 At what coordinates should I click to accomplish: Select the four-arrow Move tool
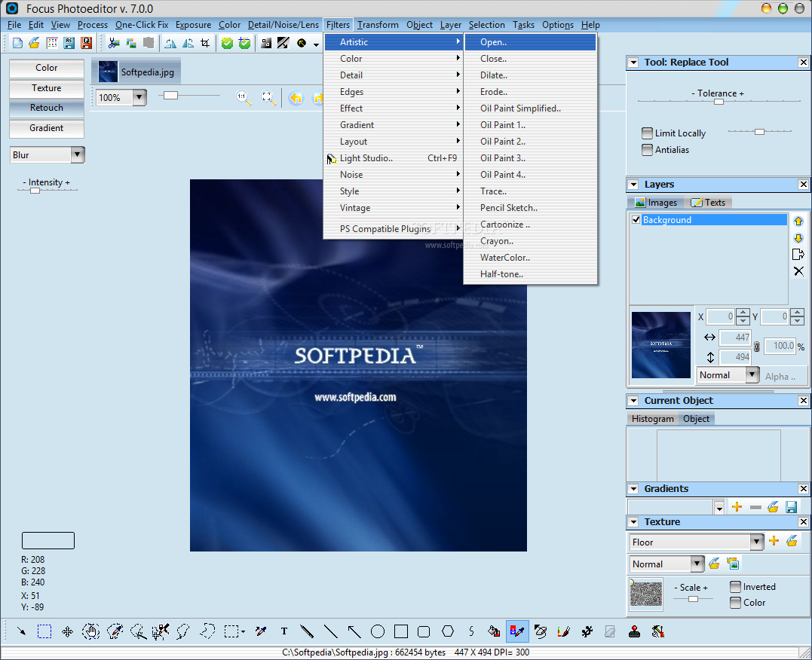coord(67,631)
